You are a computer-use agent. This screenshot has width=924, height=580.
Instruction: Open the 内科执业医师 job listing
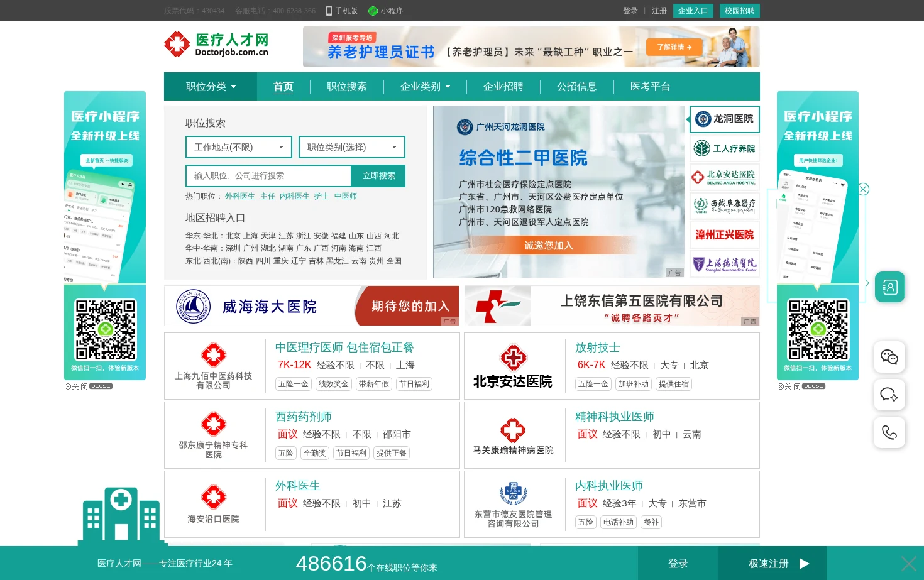(609, 486)
